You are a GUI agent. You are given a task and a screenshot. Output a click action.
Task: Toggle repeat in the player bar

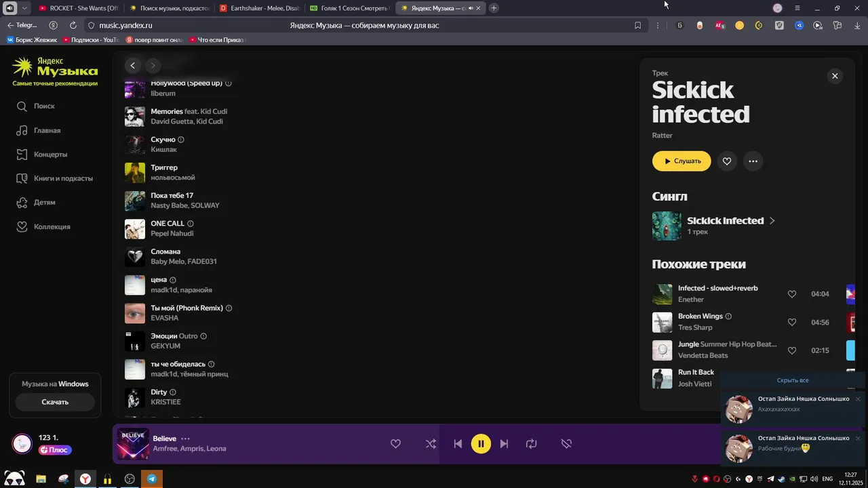tap(531, 444)
